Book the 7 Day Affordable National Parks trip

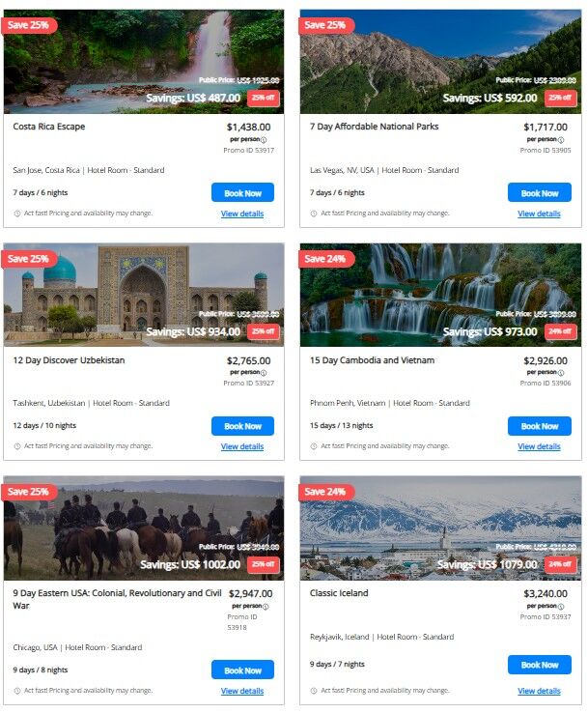coord(540,193)
